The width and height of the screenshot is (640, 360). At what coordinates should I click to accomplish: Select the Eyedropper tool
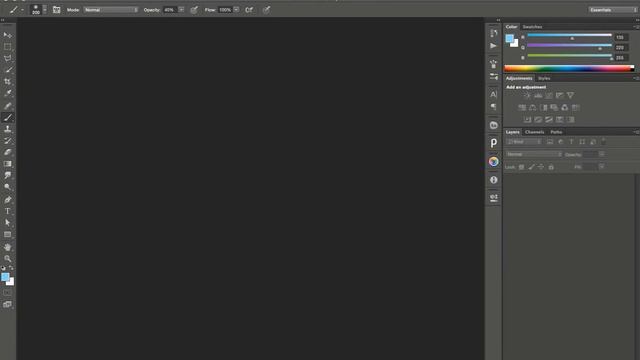pos(8,93)
